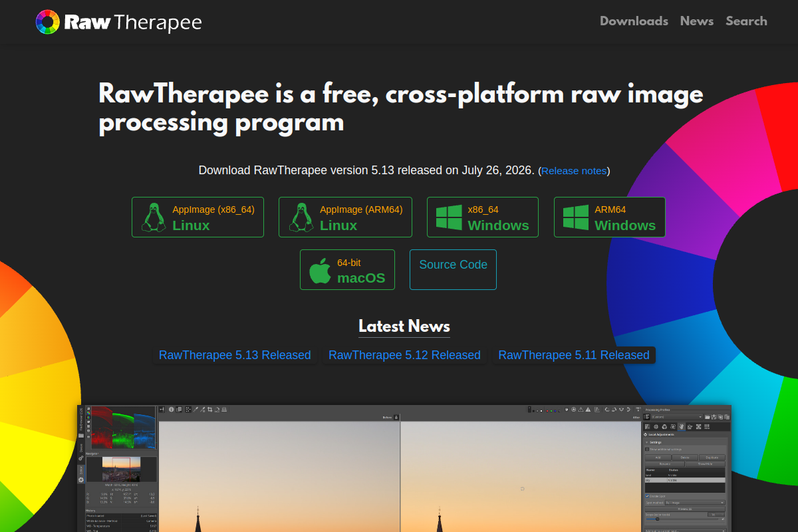Open the Search navigation item
Viewport: 798px width, 532px height.
[x=746, y=21]
